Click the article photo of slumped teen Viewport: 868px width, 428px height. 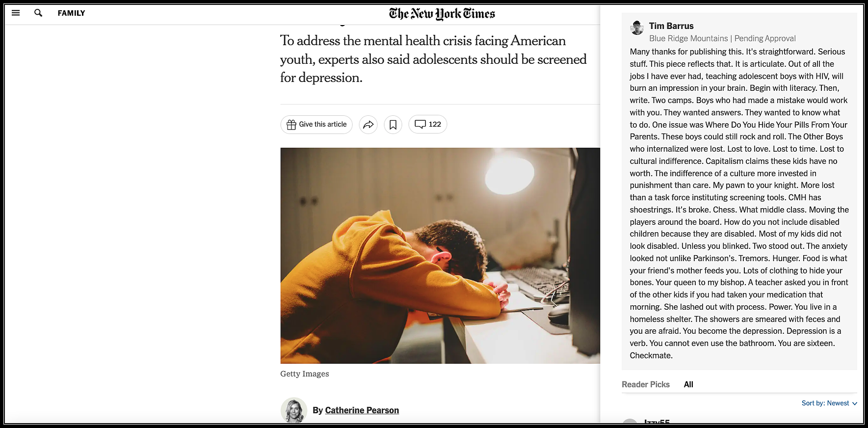point(440,256)
